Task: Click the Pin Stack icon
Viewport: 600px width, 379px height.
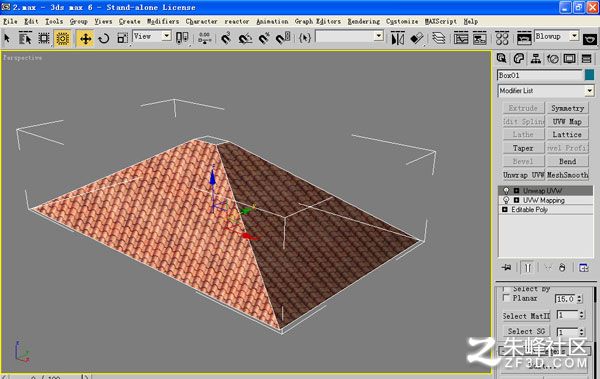Action: [x=507, y=267]
